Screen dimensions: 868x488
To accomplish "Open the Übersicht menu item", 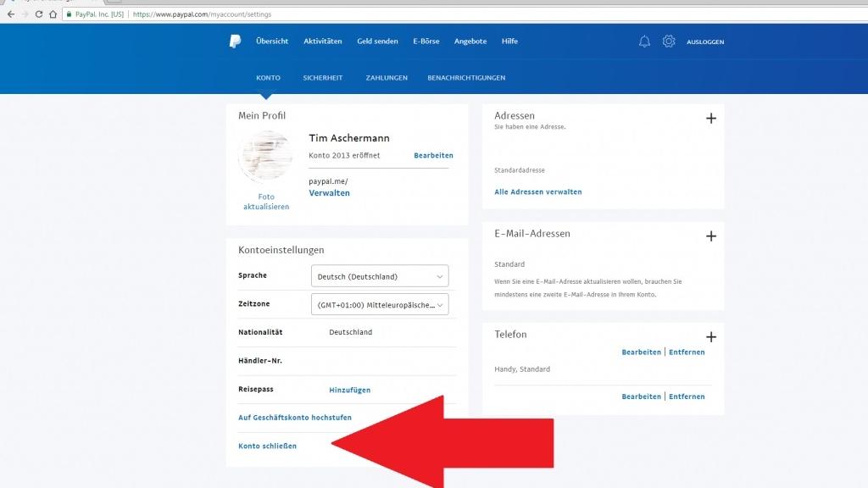I will pyautogui.click(x=272, y=41).
